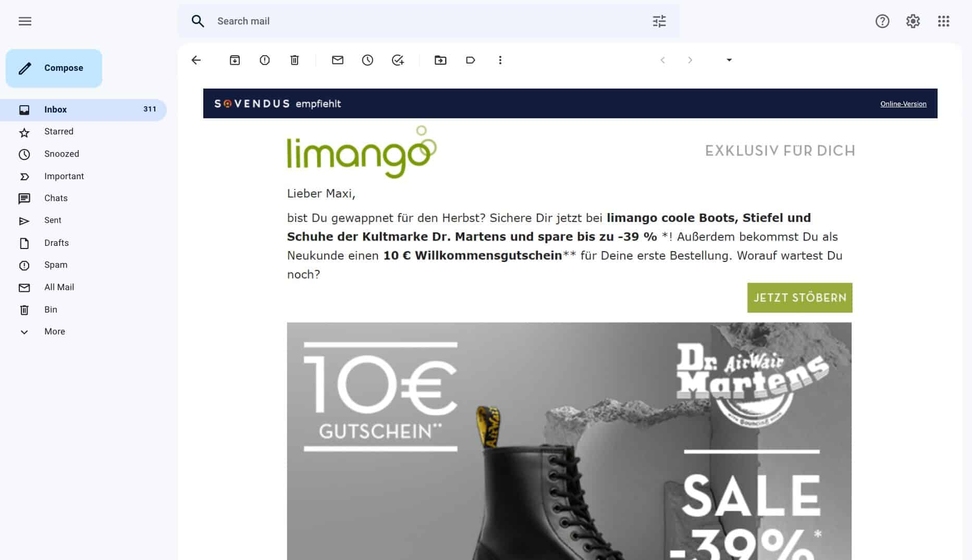Click the green JETZT STÖBERN button
Viewport: 972px width, 560px height.
pyautogui.click(x=799, y=298)
